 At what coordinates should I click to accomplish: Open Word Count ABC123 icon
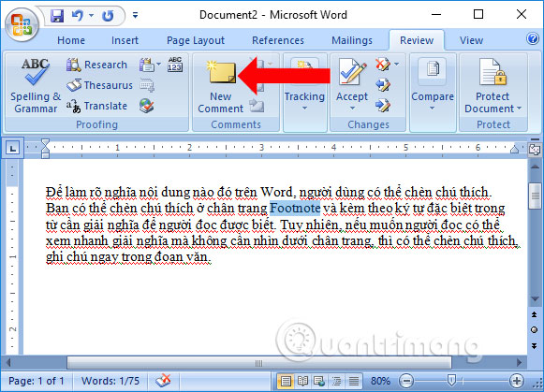(x=175, y=65)
